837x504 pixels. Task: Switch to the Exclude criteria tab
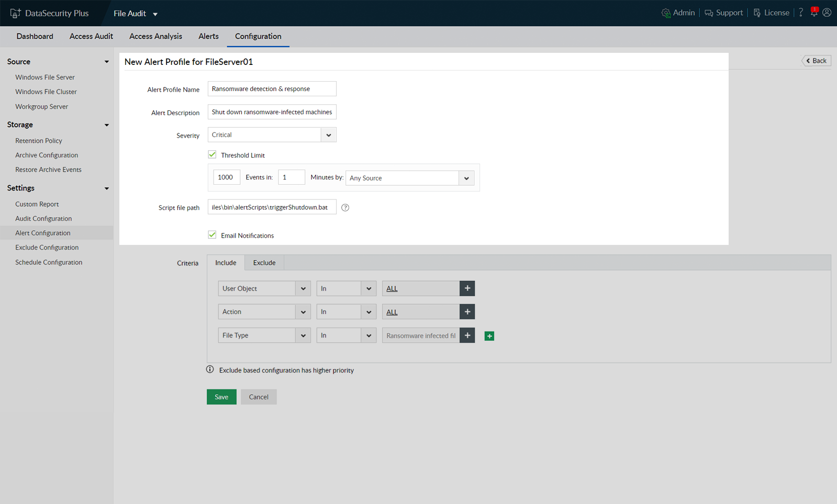pyautogui.click(x=264, y=263)
